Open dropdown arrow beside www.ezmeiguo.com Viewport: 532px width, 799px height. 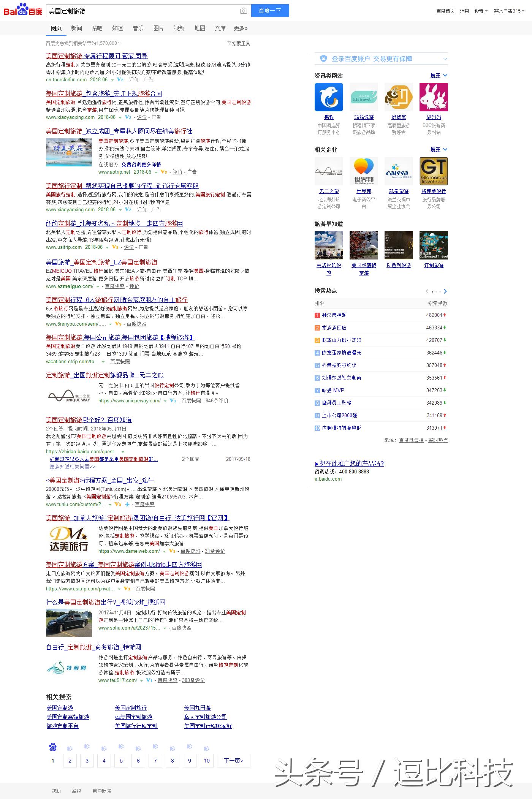(x=98, y=287)
